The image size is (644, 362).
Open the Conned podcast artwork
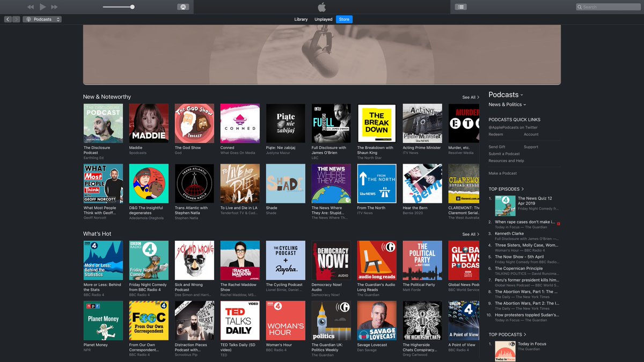tap(240, 123)
